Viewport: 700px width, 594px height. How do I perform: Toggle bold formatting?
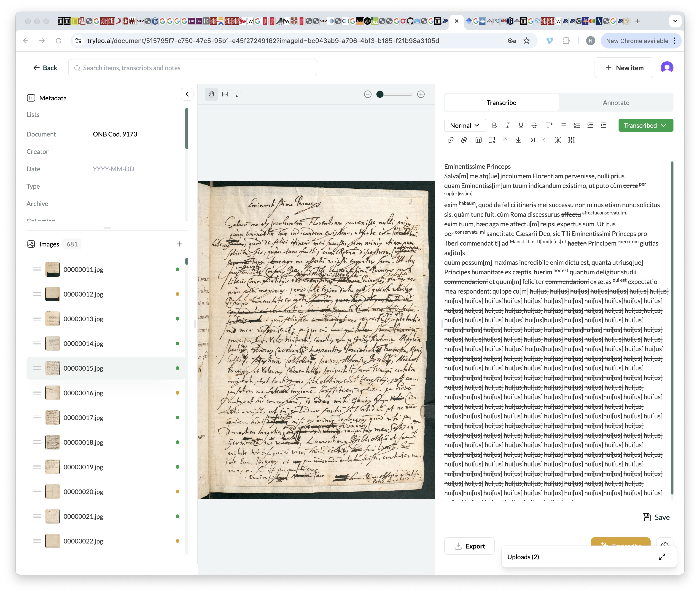pyautogui.click(x=494, y=126)
